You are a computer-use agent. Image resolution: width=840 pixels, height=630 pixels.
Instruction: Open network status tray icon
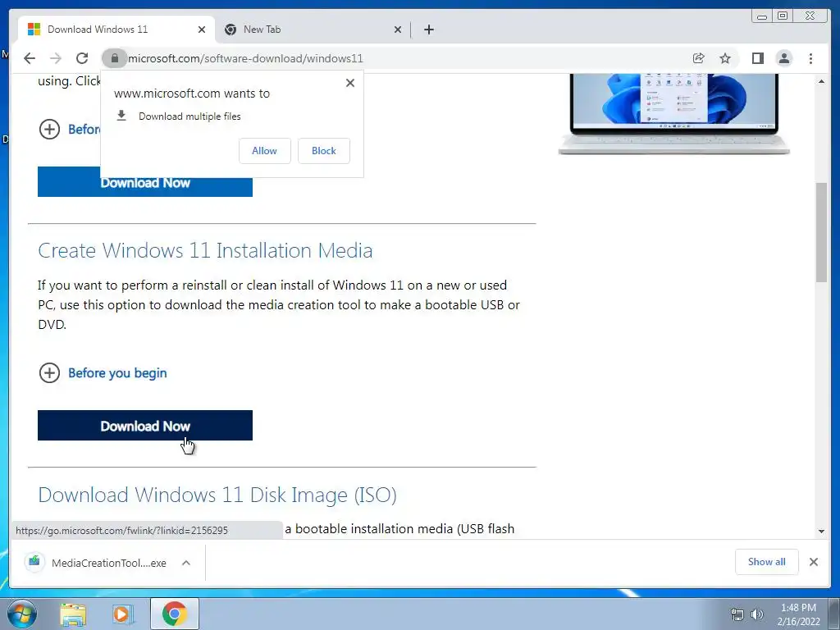[x=737, y=614]
